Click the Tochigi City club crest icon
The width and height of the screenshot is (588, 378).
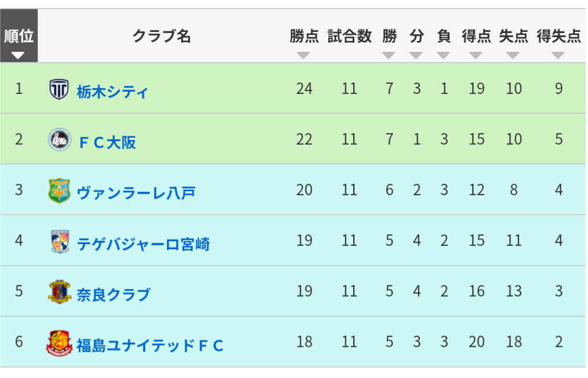point(59,89)
